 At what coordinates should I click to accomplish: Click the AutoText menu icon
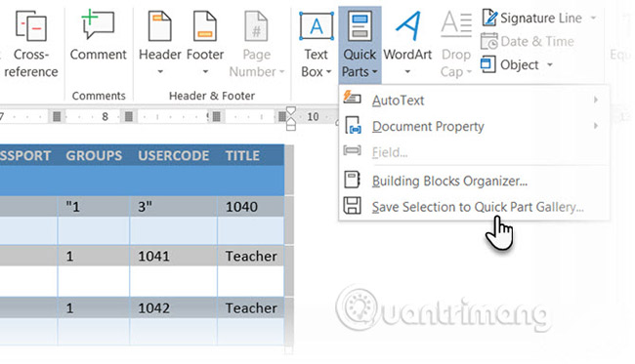click(x=352, y=99)
